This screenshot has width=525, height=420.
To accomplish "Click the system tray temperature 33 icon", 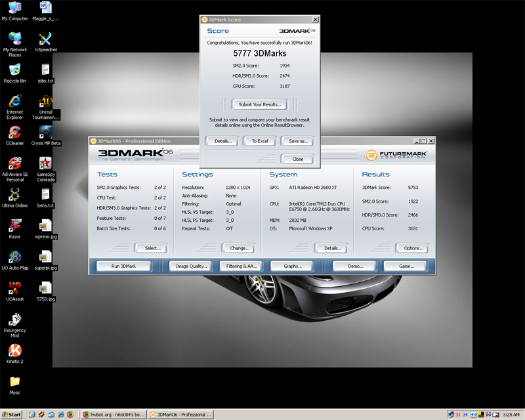I will pos(457,415).
